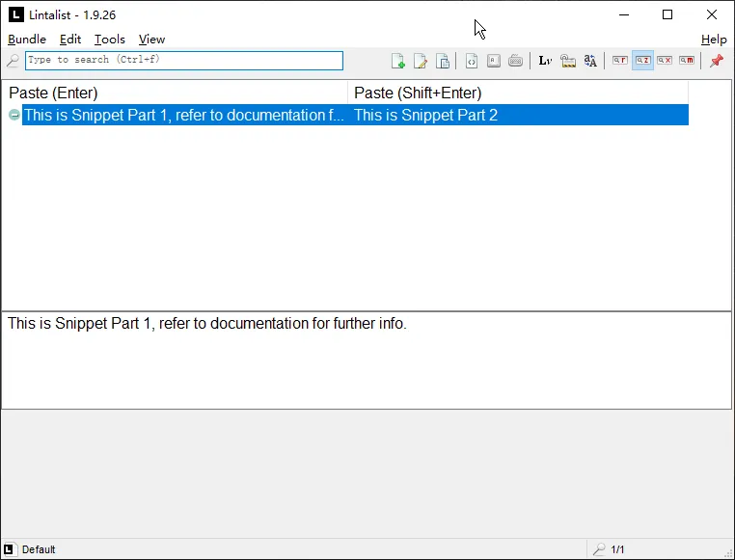Viewport: 735px width, 560px height.
Task: Maximize the Lintalist window
Action: (667, 15)
